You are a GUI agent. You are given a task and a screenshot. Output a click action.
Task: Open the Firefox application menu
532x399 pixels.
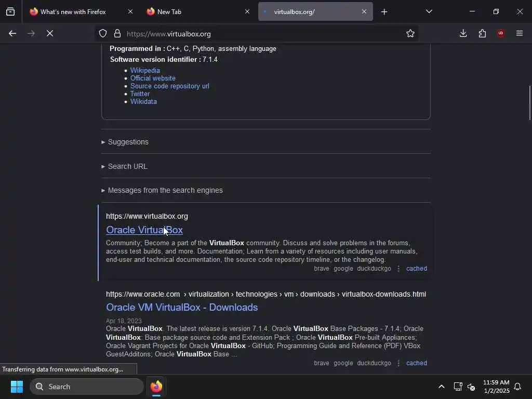520,33
